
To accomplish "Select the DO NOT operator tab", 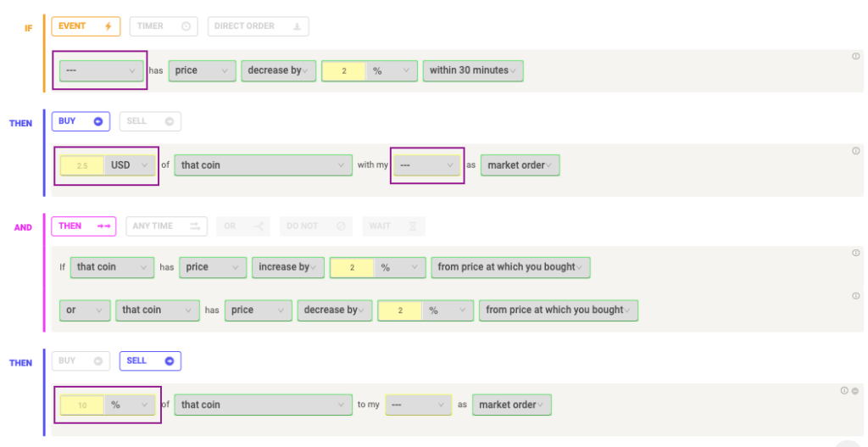I will tap(314, 226).
